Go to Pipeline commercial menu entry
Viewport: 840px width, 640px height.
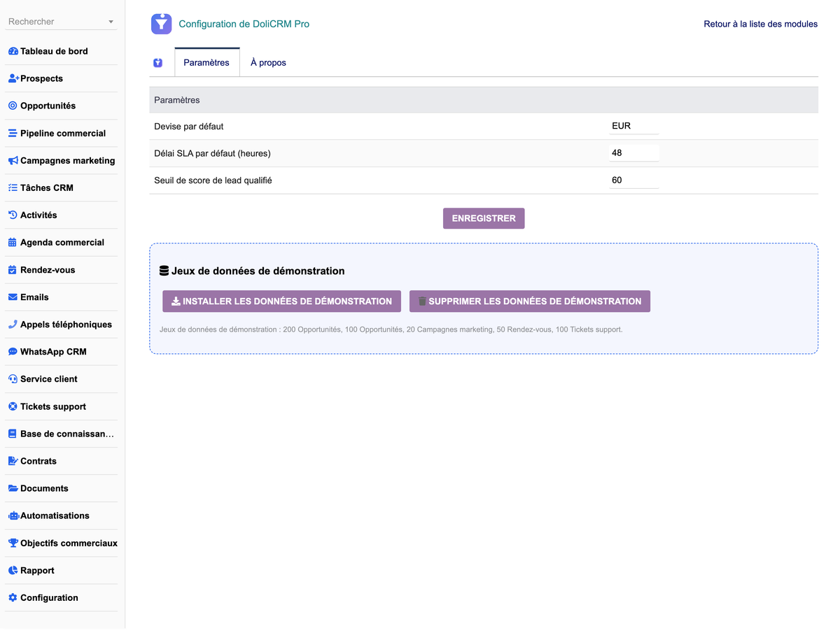pyautogui.click(x=63, y=133)
